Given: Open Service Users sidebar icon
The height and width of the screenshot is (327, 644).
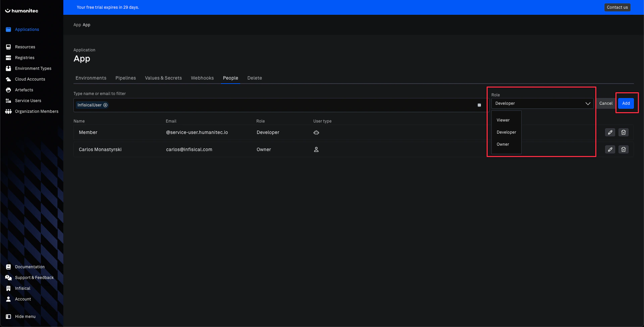Looking at the screenshot, I should 8,101.
